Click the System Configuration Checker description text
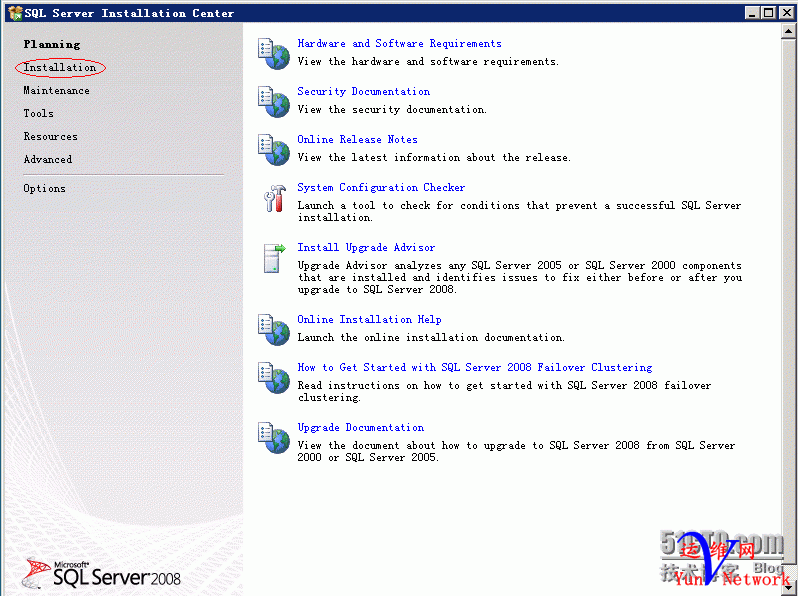This screenshot has height=596, width=798. tap(519, 211)
